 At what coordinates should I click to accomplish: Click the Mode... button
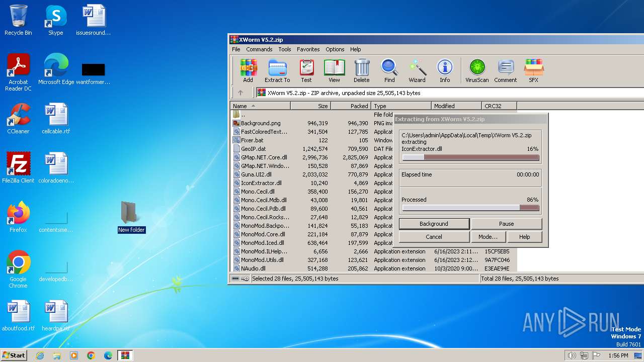tap(488, 237)
